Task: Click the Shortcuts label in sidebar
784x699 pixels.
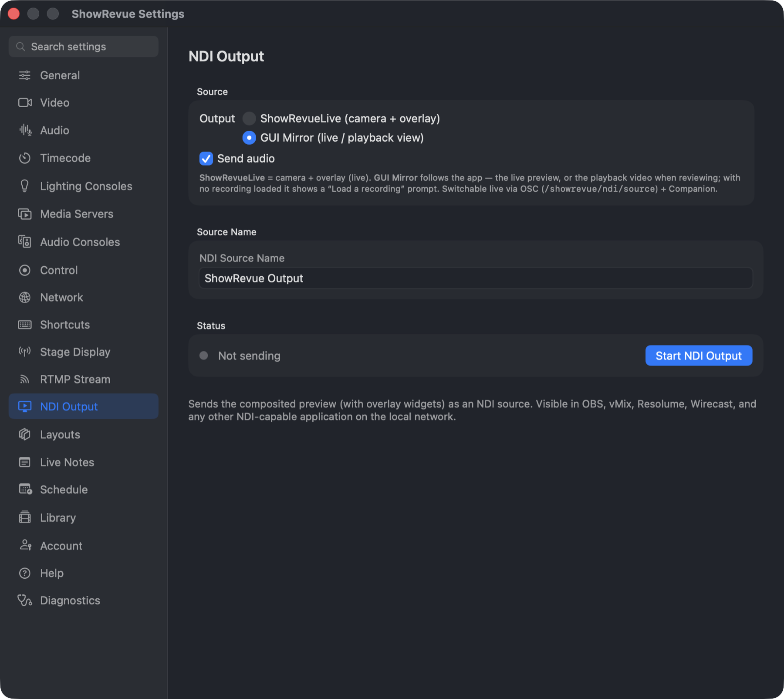Action: pyautogui.click(x=65, y=325)
